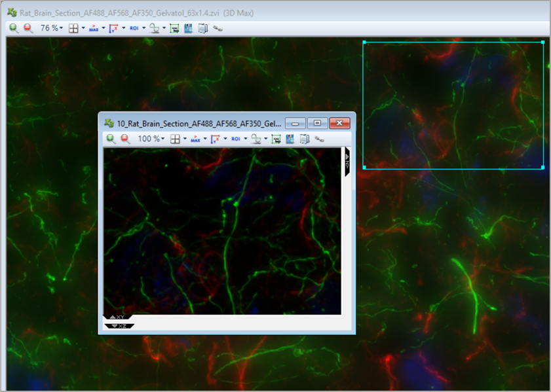Image resolution: width=551 pixels, height=392 pixels.
Task: Toggle the XZ view tab at image bottom
Action: (119, 325)
